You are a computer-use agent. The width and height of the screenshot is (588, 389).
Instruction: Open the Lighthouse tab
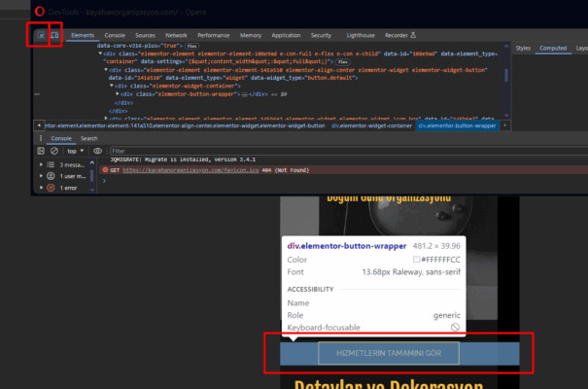363,35
